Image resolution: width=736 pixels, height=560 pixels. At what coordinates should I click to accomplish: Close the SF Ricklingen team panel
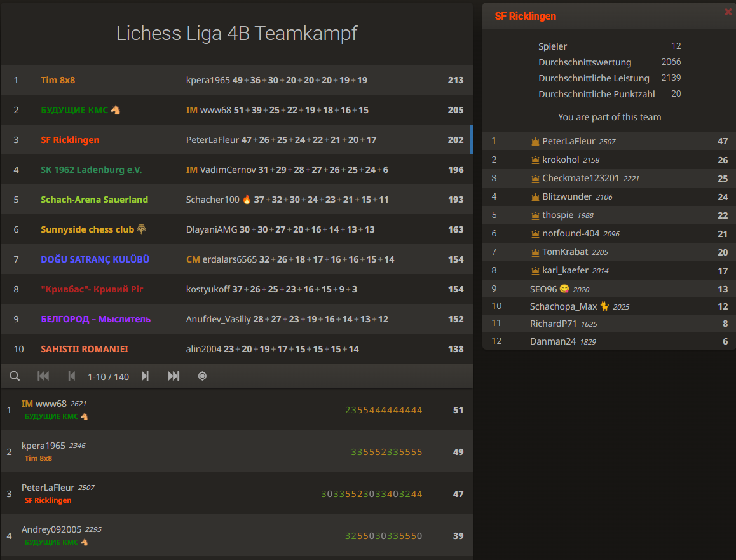[x=728, y=11]
